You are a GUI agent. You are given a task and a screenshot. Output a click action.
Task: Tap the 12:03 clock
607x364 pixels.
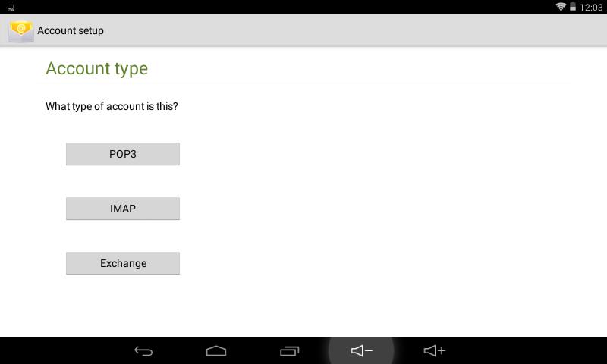[x=591, y=8]
